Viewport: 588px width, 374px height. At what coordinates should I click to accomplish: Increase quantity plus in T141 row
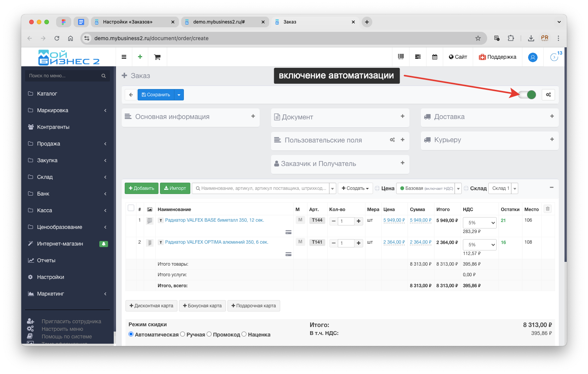point(359,243)
